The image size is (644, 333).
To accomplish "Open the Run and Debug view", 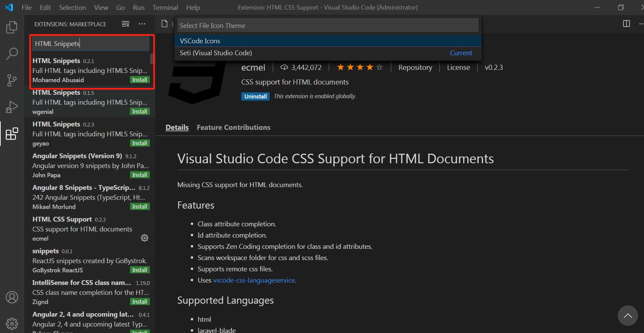I will [12, 107].
